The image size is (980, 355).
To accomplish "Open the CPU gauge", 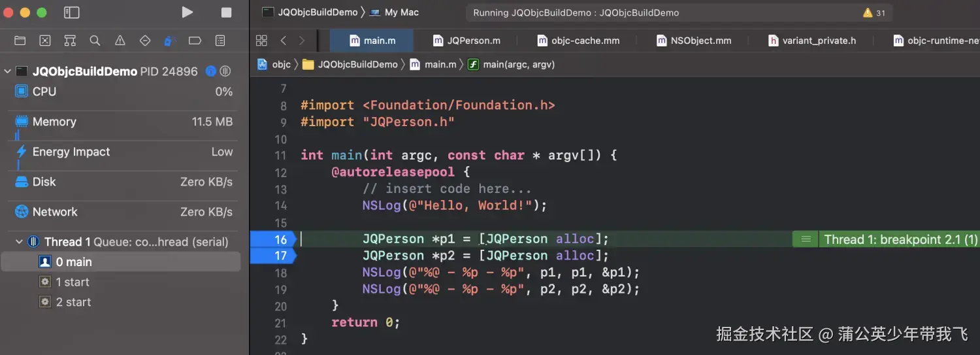I will 123,92.
